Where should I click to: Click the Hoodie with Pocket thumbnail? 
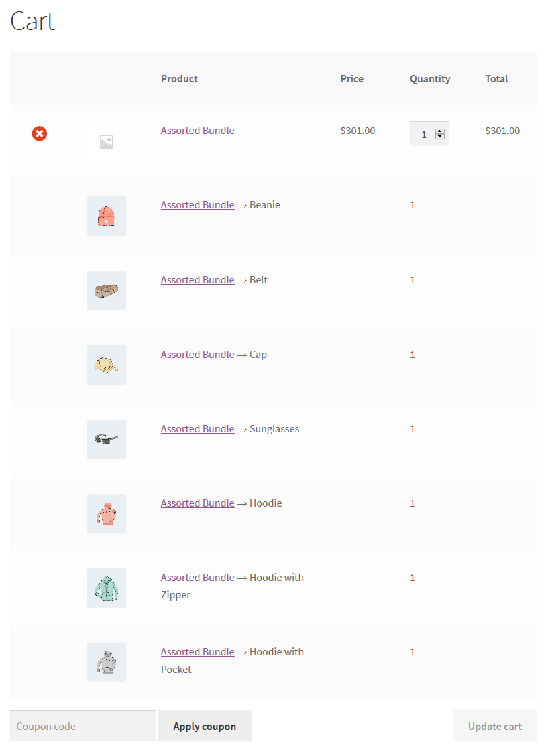point(106,662)
